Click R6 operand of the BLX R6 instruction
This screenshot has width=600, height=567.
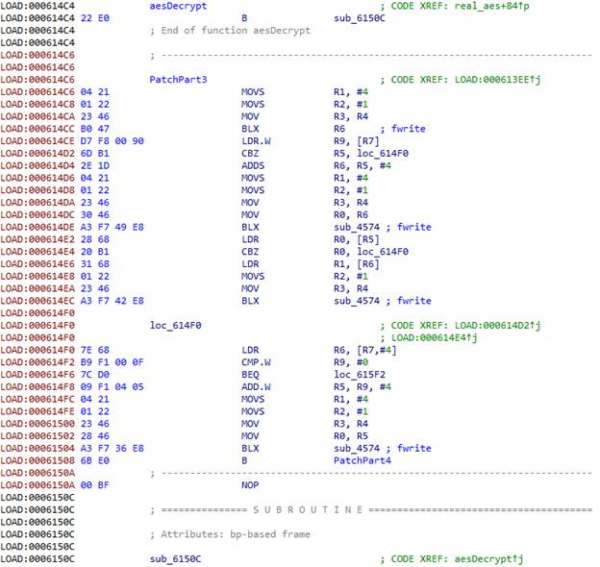(338, 129)
